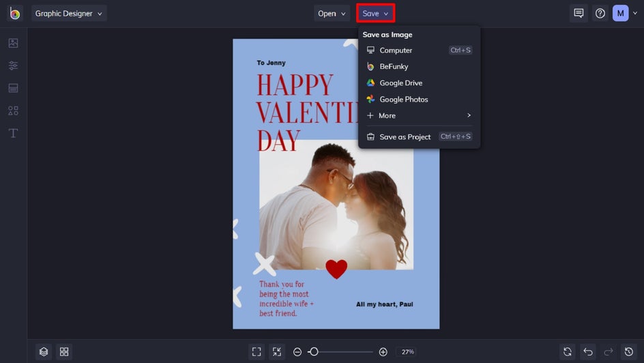This screenshot has width=644, height=363.
Task: Open the Graphic Designer mode dropdown
Action: click(x=69, y=13)
